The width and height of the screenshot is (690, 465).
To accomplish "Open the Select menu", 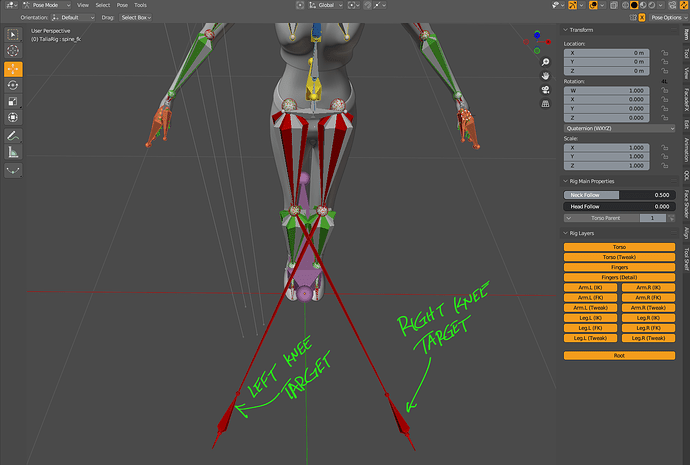I will coord(103,5).
